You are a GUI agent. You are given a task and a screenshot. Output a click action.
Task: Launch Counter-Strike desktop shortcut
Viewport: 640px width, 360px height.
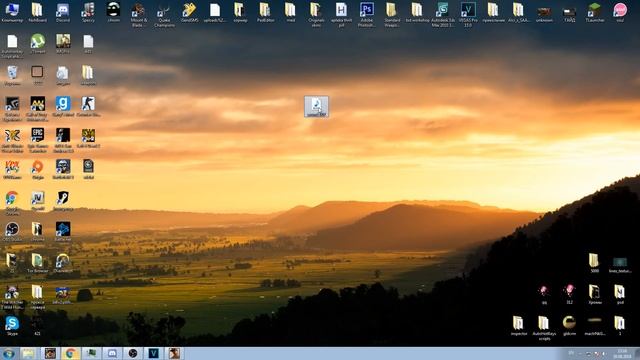click(x=88, y=107)
